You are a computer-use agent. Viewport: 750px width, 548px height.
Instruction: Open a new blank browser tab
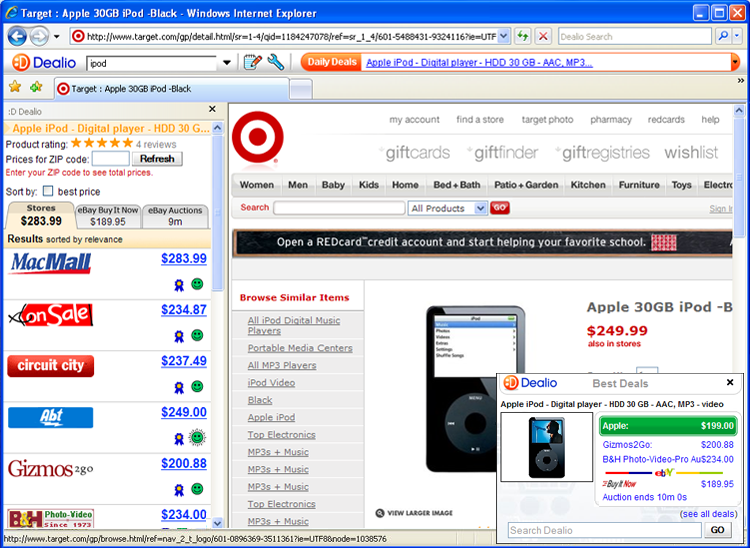301,89
